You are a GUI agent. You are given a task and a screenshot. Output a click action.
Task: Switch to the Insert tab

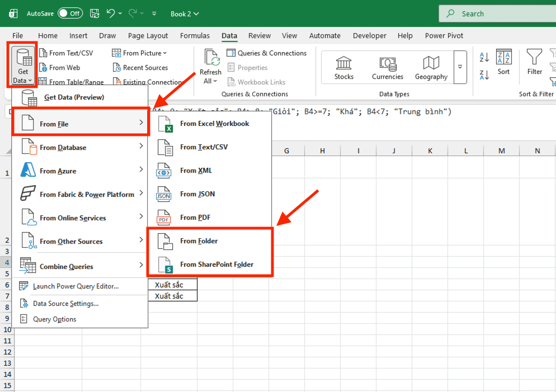coord(78,35)
